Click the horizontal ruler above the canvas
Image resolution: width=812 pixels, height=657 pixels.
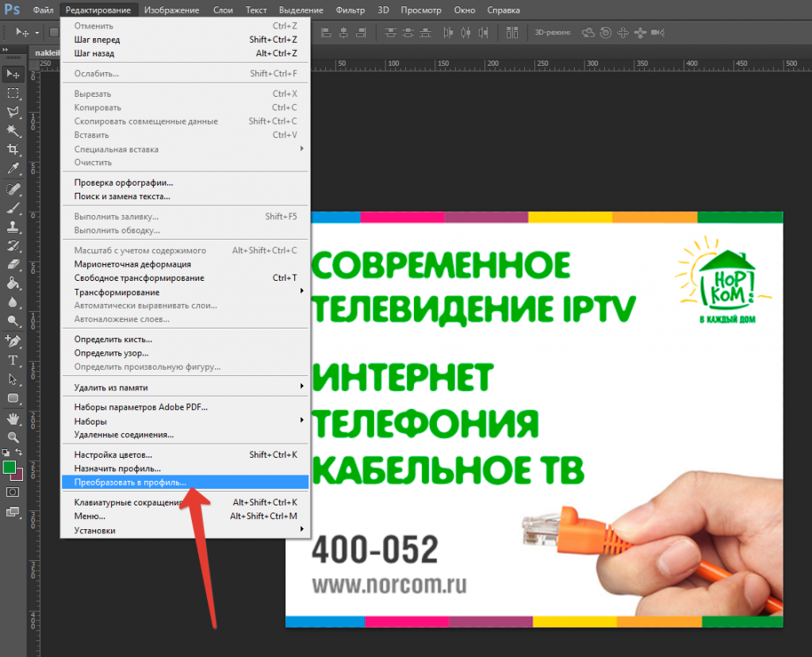click(x=555, y=63)
